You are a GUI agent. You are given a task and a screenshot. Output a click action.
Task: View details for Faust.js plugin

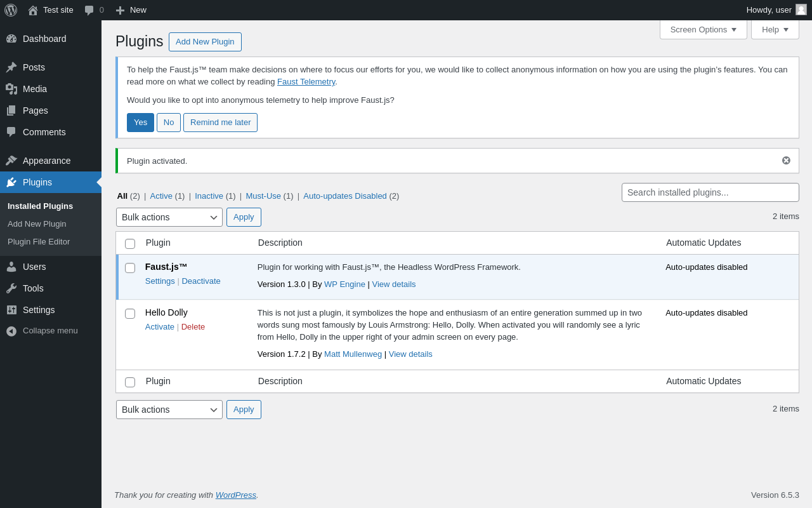[x=394, y=284]
